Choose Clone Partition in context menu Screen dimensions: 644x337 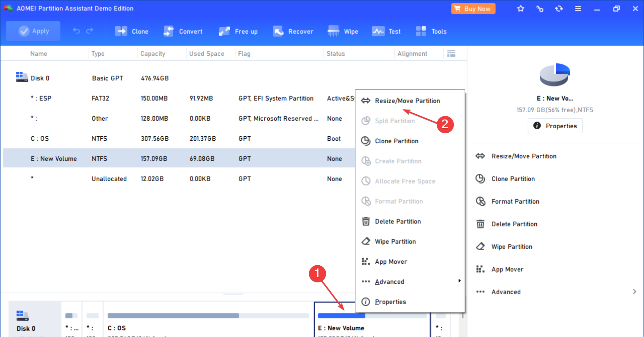(x=410, y=141)
